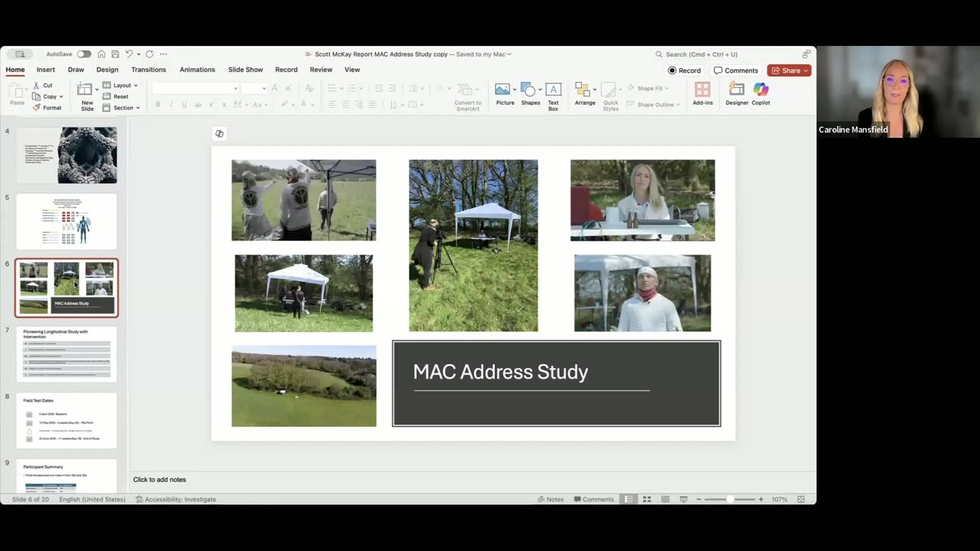Image resolution: width=980 pixels, height=551 pixels.
Task: Toggle Bold formatting
Action: coord(158,104)
